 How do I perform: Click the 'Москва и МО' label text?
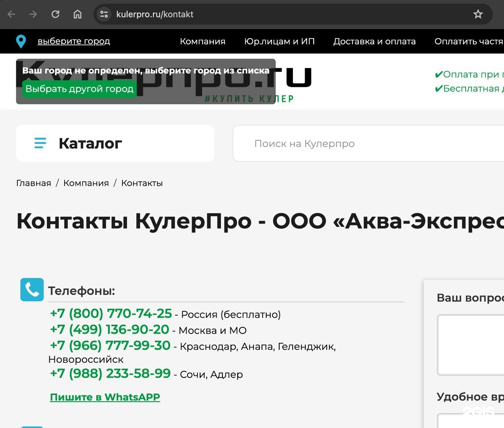(213, 330)
